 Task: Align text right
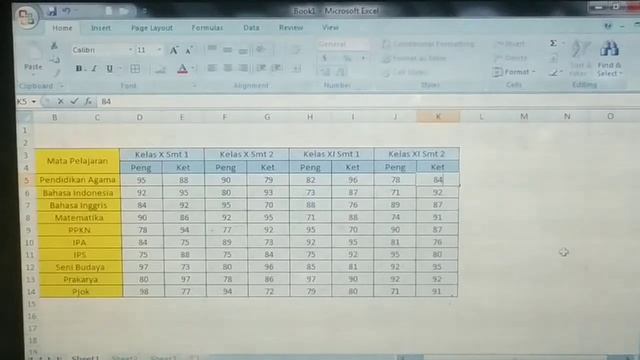point(243,68)
